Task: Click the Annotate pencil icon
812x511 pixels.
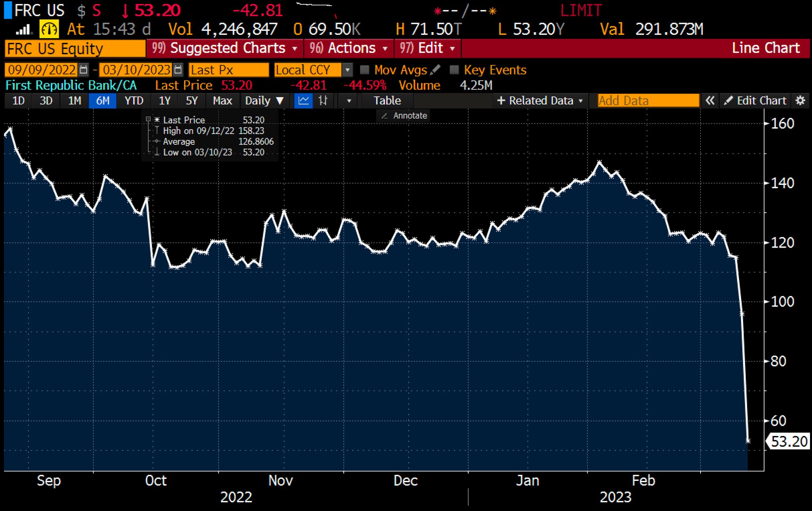Action: pos(384,115)
